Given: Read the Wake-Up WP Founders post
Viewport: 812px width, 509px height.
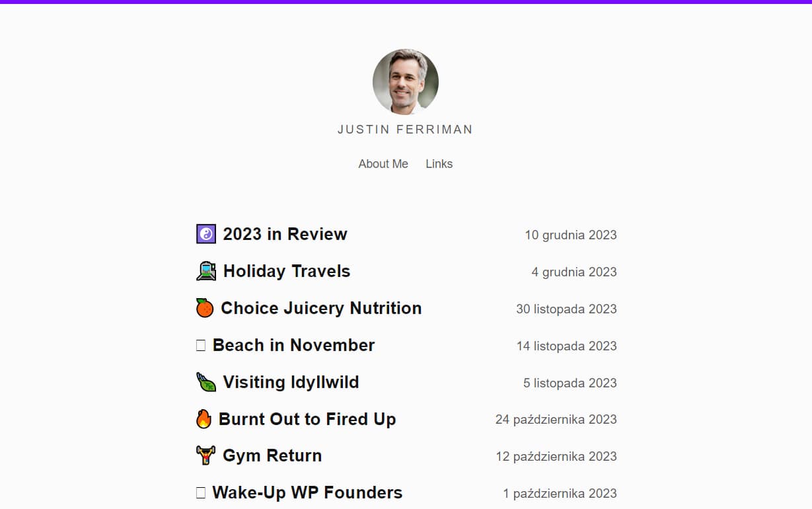Looking at the screenshot, I should click(307, 492).
